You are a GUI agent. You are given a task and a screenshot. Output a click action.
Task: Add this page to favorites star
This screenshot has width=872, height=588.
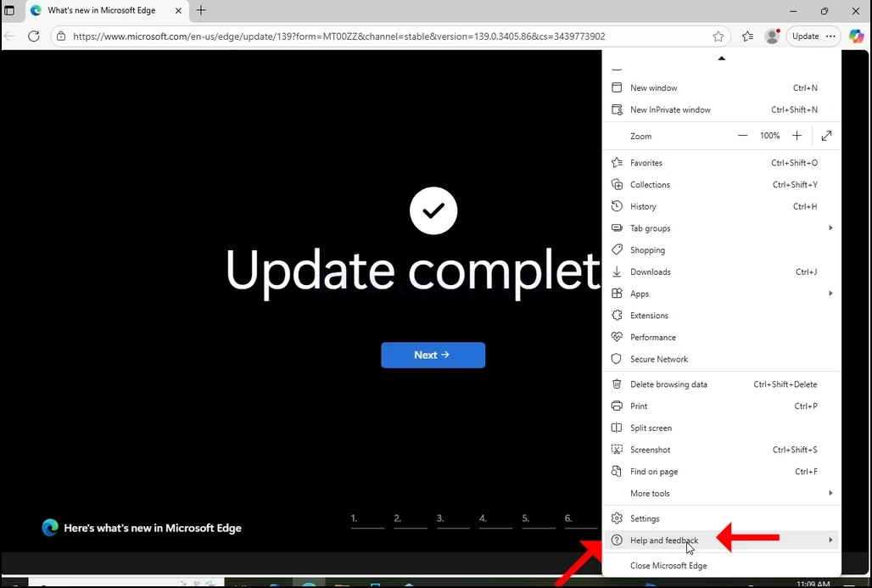tap(718, 36)
